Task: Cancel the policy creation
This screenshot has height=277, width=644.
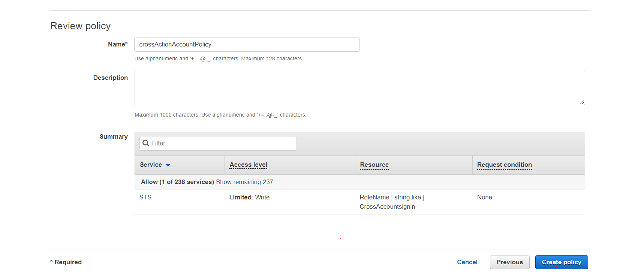Action: coord(467,262)
